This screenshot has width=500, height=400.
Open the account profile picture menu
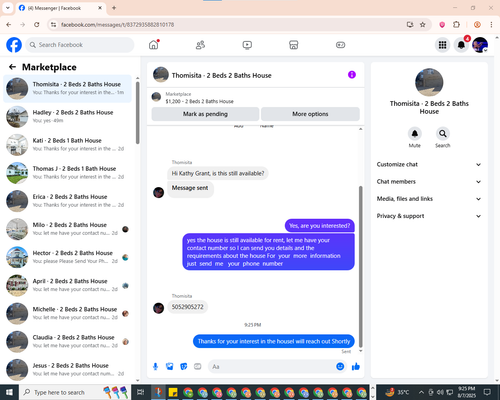[480, 45]
